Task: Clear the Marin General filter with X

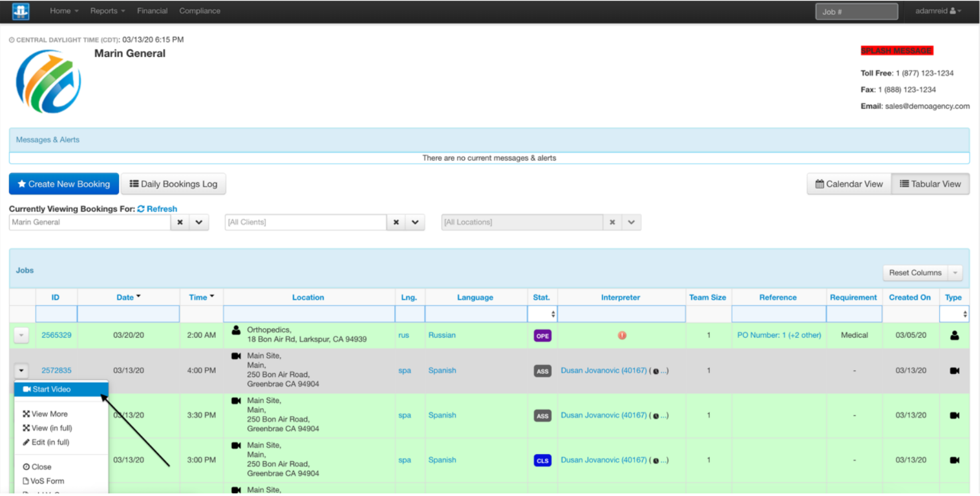Action: [x=180, y=222]
